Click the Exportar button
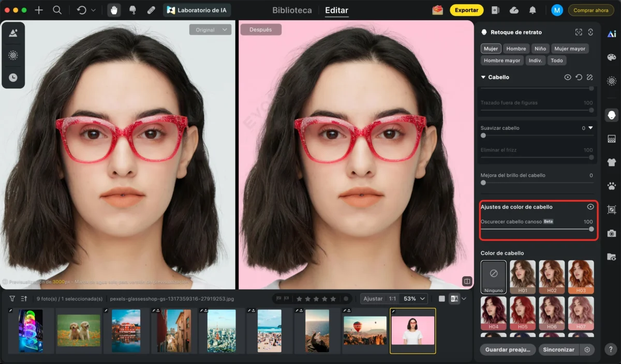621x364 pixels. point(466,10)
